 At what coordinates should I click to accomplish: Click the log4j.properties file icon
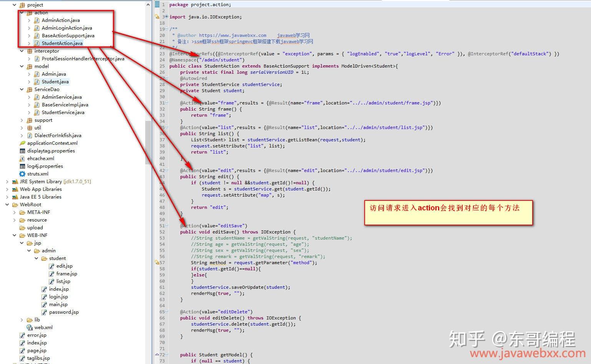pos(22,166)
